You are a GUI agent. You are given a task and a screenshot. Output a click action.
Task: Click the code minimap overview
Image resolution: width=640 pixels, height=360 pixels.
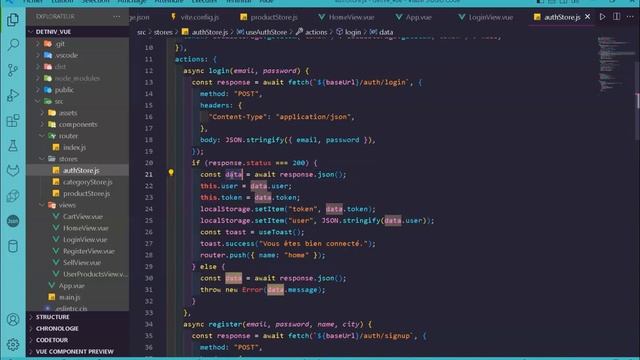pos(615,63)
